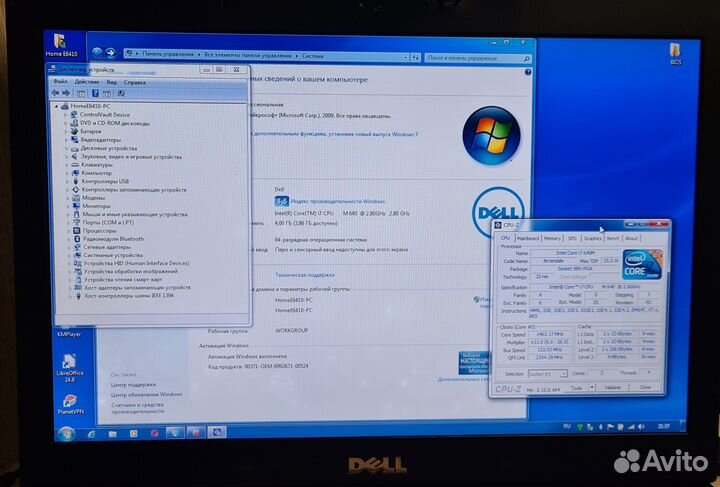This screenshot has width=720, height=487.
Task: Click Device Manager's back arrow toolbar icon
Action: click(x=55, y=93)
